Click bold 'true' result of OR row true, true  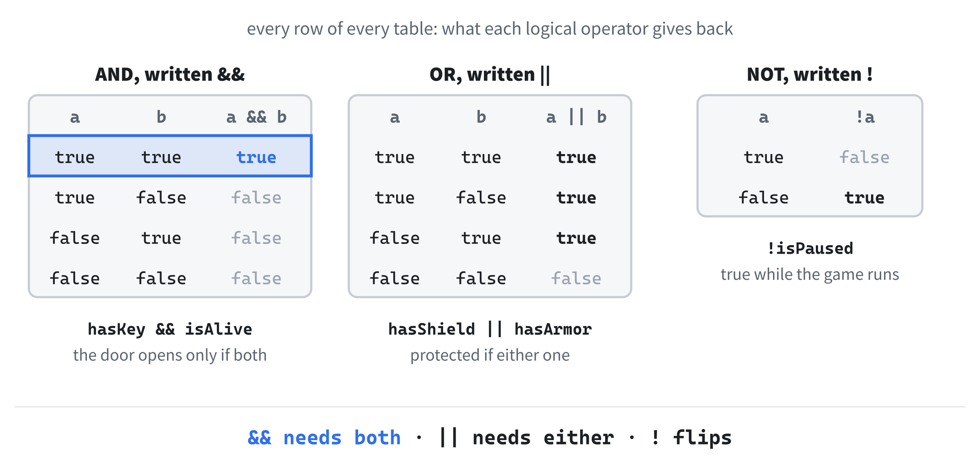(x=576, y=157)
